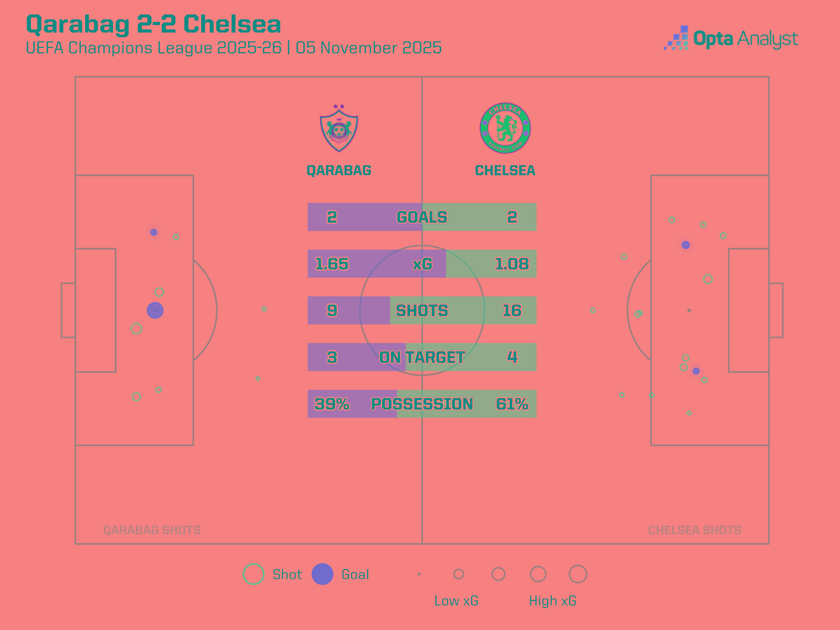This screenshot has height=630, width=840.
Task: Click the GOALS stat bar label
Action: pos(422,217)
